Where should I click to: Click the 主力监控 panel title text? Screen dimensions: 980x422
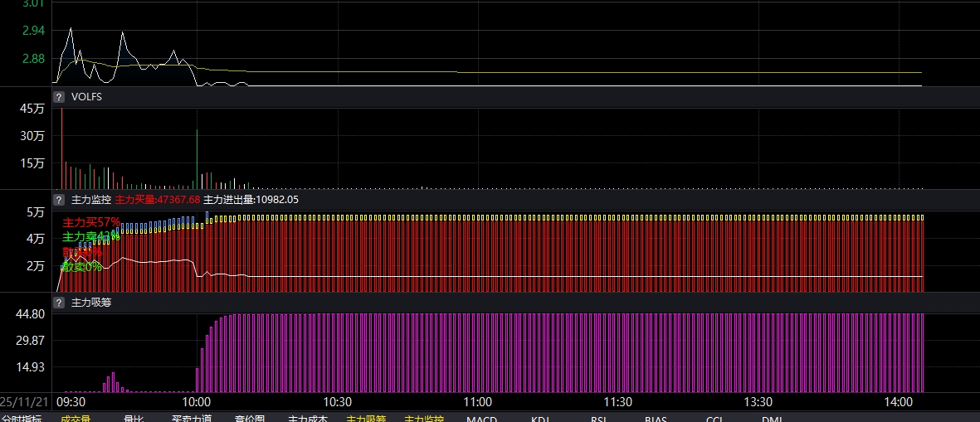[91, 200]
